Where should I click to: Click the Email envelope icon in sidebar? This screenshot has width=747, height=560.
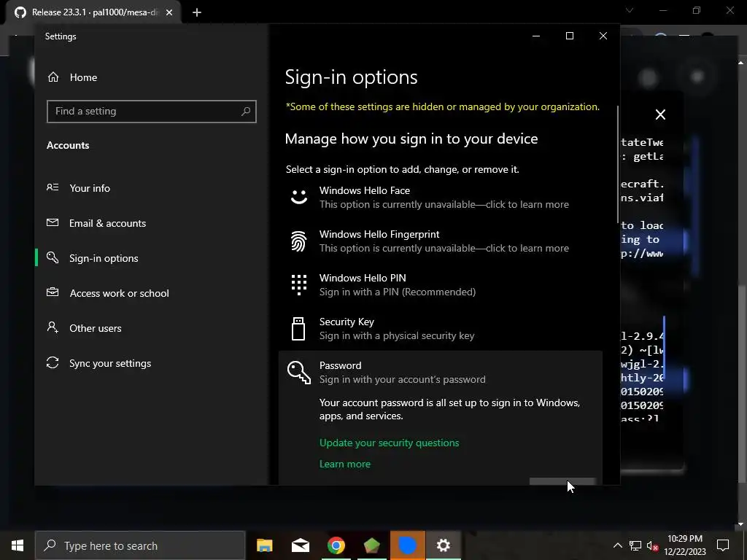[53, 222]
